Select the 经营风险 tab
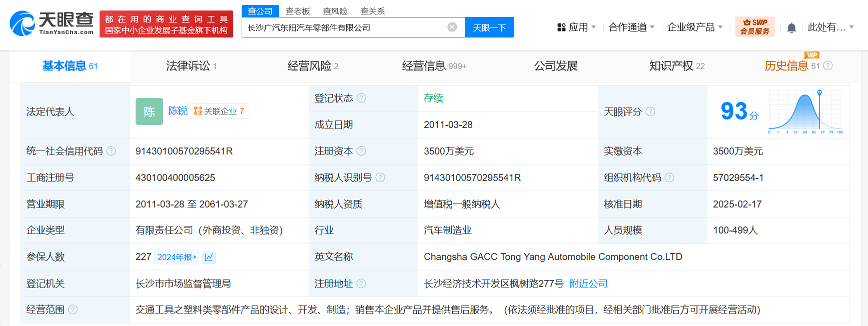 [313, 66]
